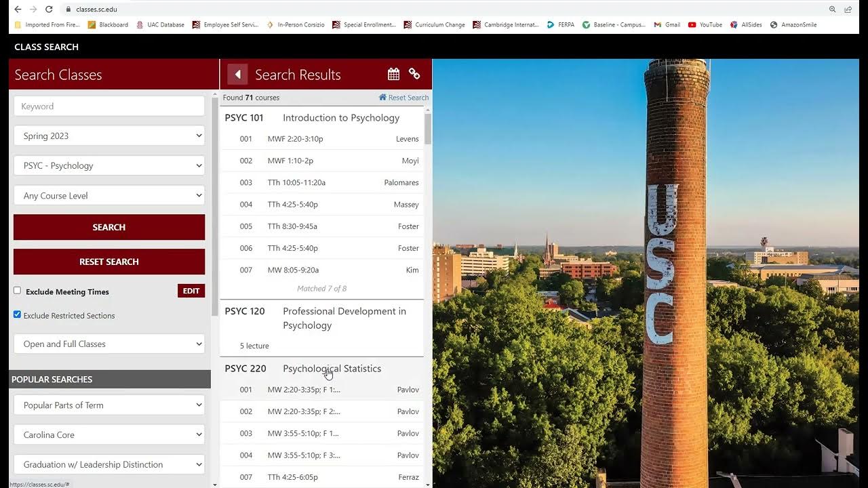The image size is (868, 488).
Task: Open the PSYC - Psychology subject dropdown
Action: [x=109, y=165]
